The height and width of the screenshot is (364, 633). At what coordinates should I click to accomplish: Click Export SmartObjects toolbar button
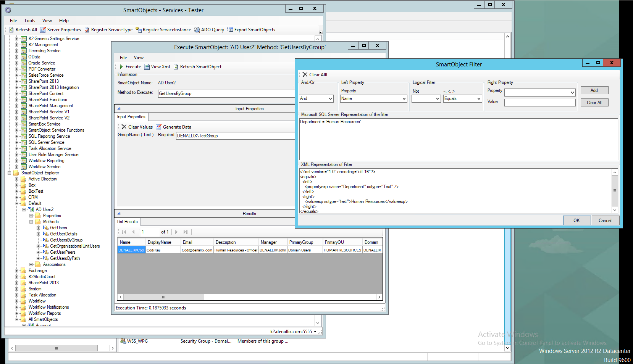pyautogui.click(x=251, y=30)
